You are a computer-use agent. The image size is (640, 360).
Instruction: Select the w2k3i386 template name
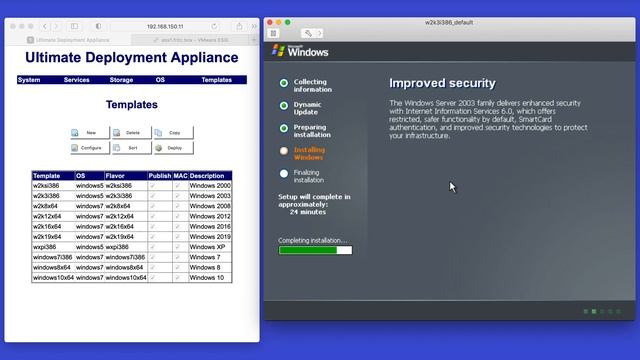point(46,196)
